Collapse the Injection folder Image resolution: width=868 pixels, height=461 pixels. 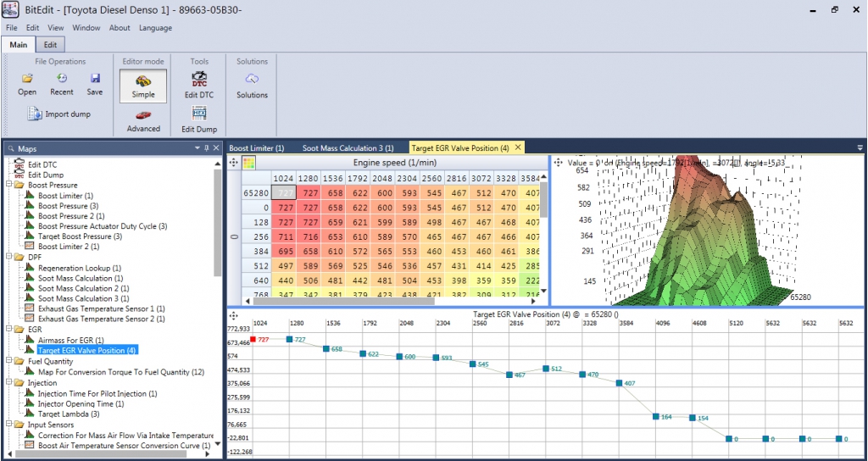click(x=9, y=382)
